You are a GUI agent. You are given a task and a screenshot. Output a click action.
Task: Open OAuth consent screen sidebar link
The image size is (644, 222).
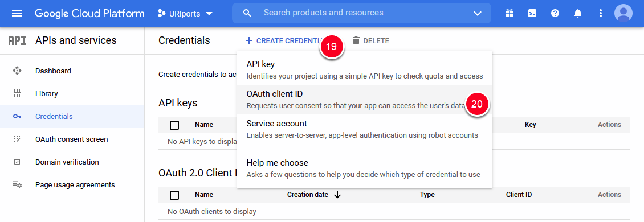click(x=72, y=139)
